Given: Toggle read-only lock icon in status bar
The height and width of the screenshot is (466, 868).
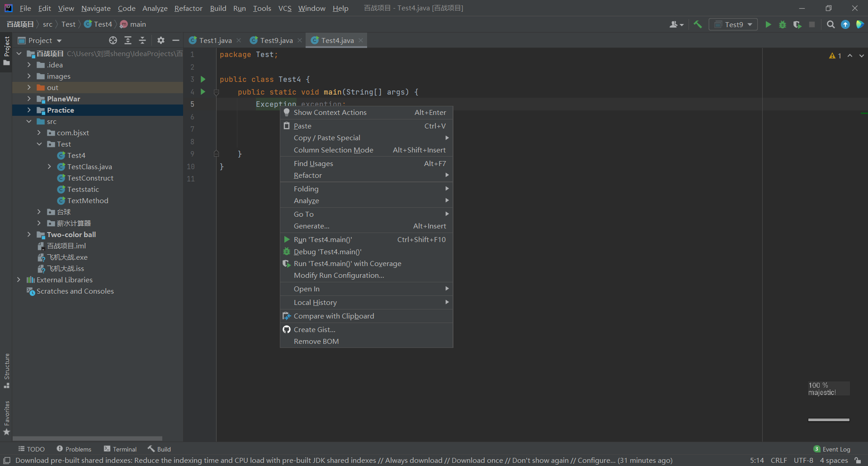Looking at the screenshot, I should 858,461.
